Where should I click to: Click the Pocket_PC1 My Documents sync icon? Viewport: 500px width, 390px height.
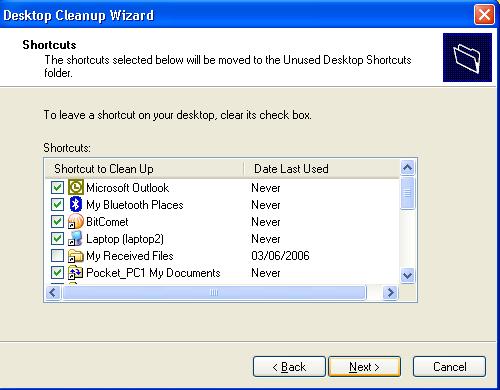coord(76,273)
